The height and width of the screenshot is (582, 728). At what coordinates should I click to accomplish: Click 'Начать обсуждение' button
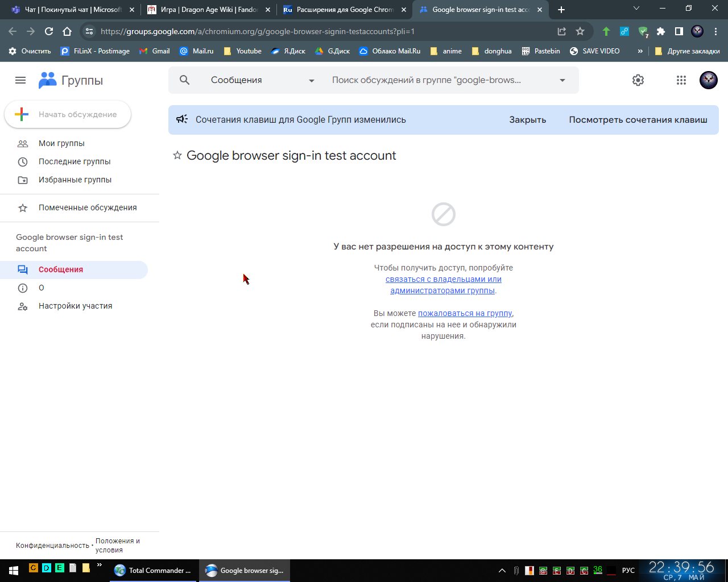point(68,114)
